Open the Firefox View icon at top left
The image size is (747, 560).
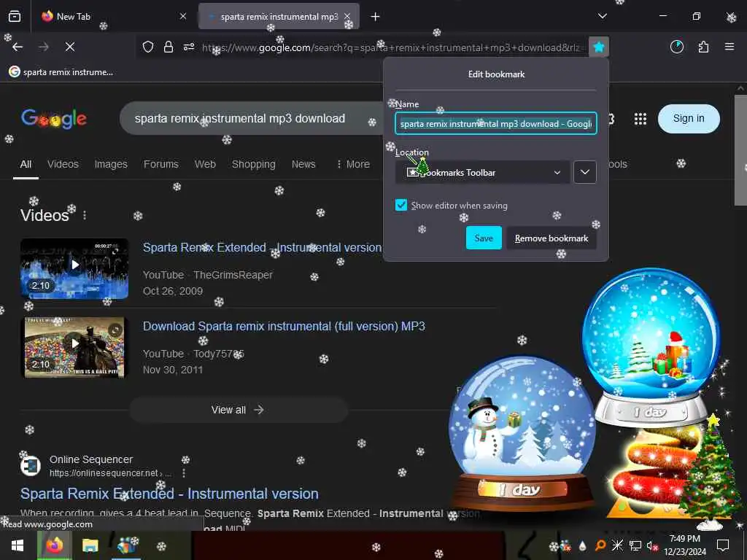pos(15,17)
